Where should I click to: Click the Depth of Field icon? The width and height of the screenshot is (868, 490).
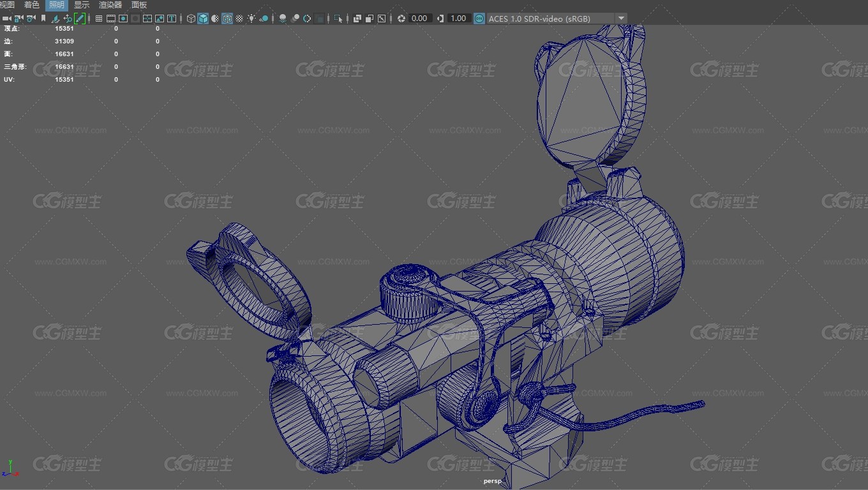pos(319,19)
